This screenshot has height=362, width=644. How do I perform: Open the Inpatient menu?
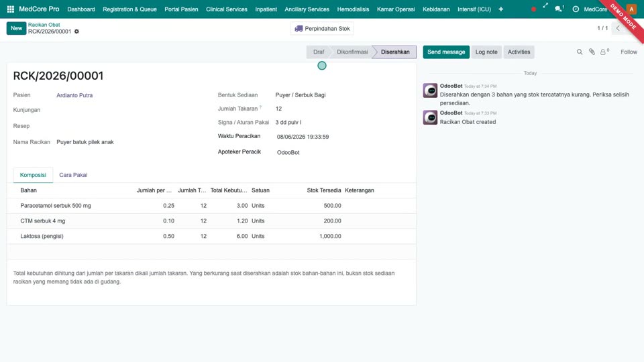pyautogui.click(x=266, y=9)
